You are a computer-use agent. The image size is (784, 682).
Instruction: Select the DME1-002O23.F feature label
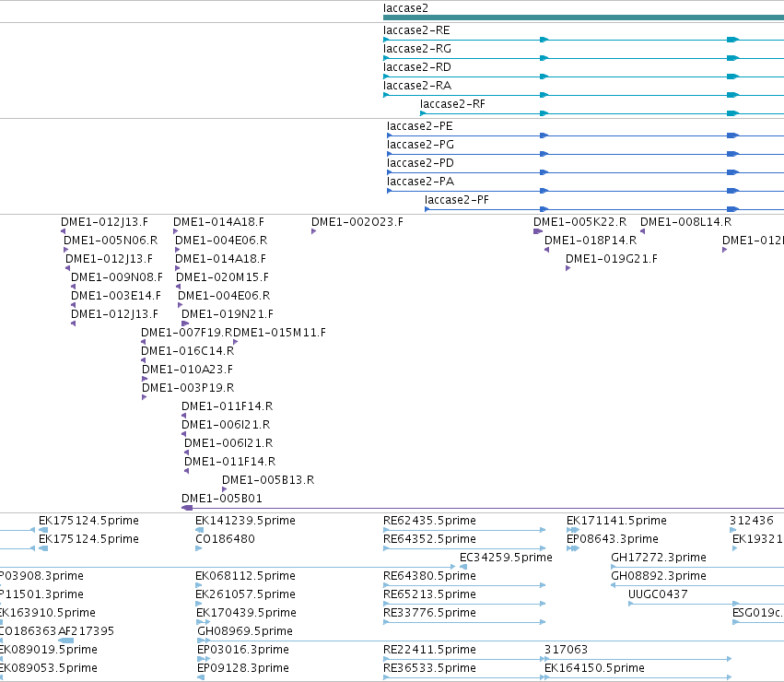pyautogui.click(x=357, y=222)
